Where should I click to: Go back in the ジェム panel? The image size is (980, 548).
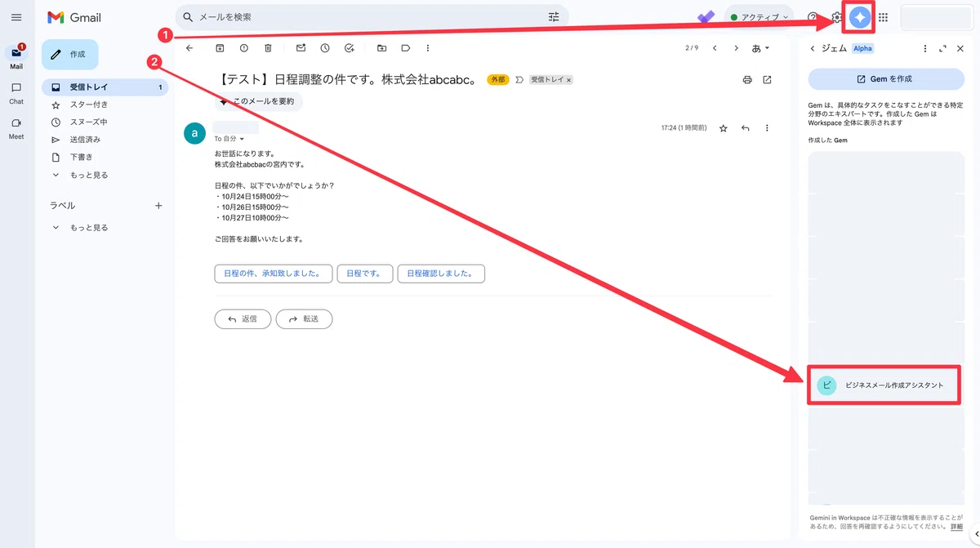pyautogui.click(x=813, y=48)
